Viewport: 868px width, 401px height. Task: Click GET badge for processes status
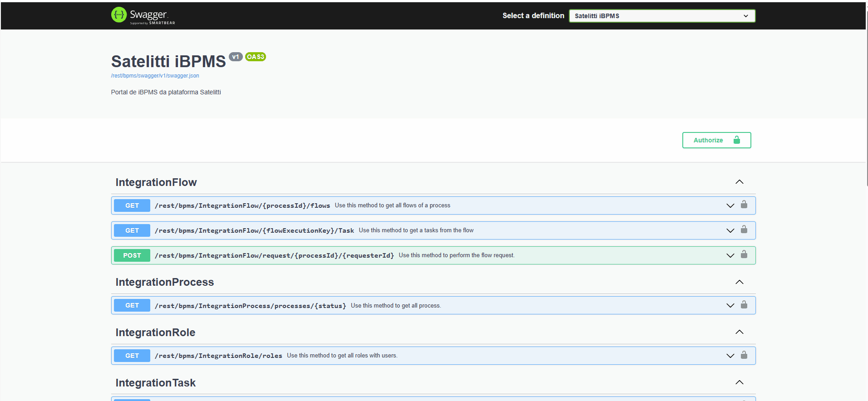pos(132,305)
